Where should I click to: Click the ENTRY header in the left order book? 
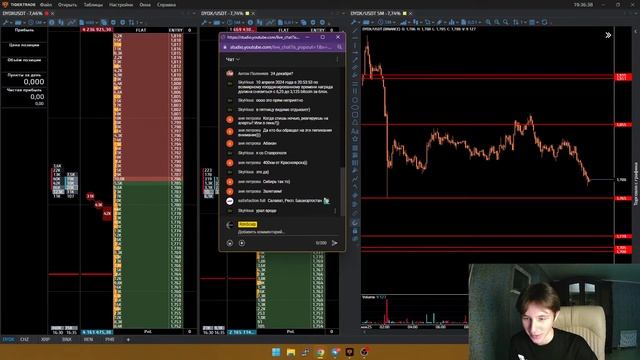[176, 30]
